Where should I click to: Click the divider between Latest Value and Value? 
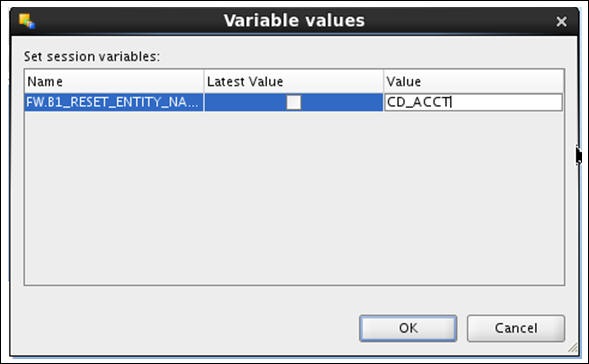383,81
